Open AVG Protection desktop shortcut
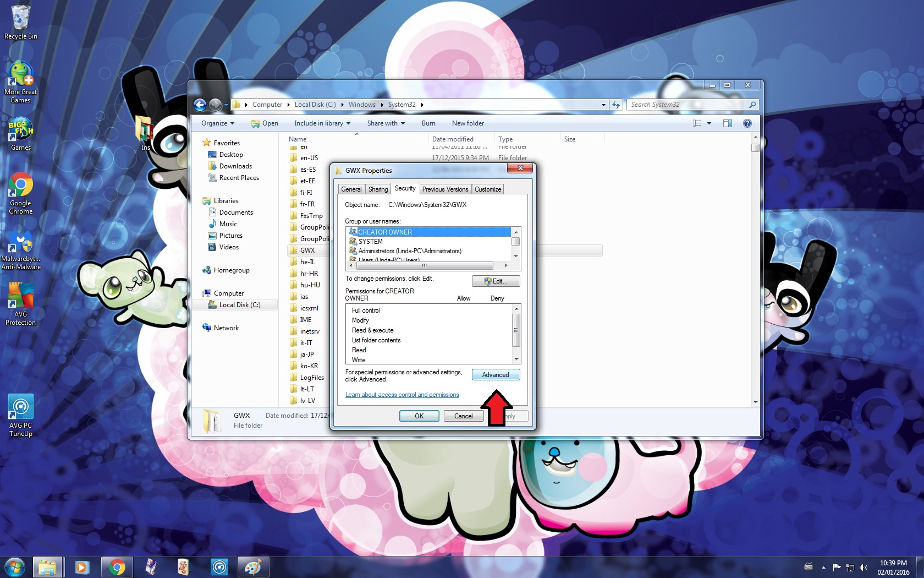 click(x=20, y=304)
